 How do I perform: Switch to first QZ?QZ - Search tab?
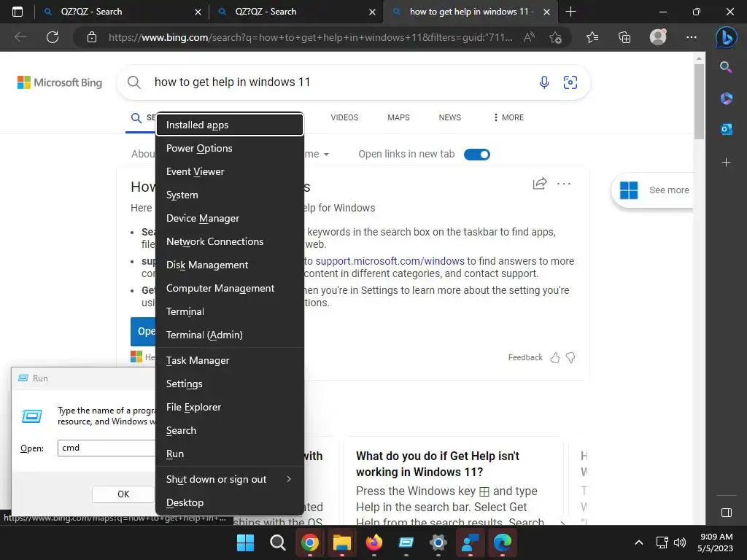pyautogui.click(x=122, y=12)
